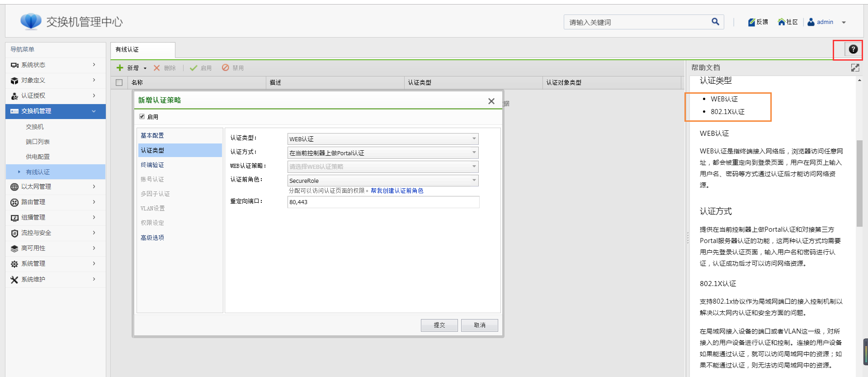The width and height of the screenshot is (868, 377).
Task: Expand the 系统维护 menu chevron
Action: point(94,279)
